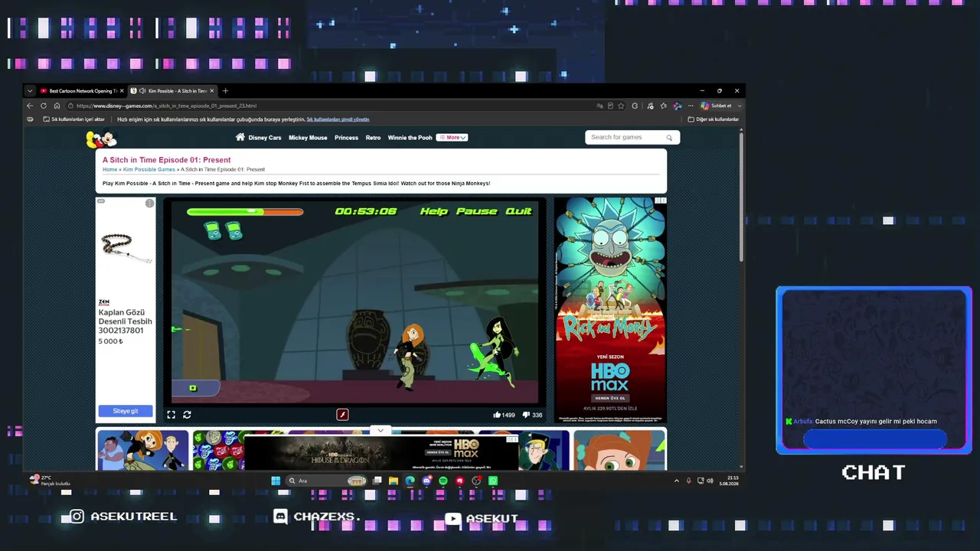Open the Princess games category

tap(346, 138)
